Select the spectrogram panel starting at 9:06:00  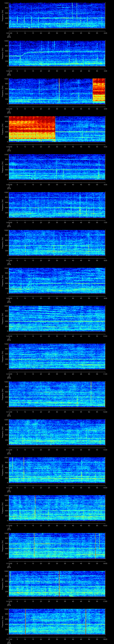point(57,205)
